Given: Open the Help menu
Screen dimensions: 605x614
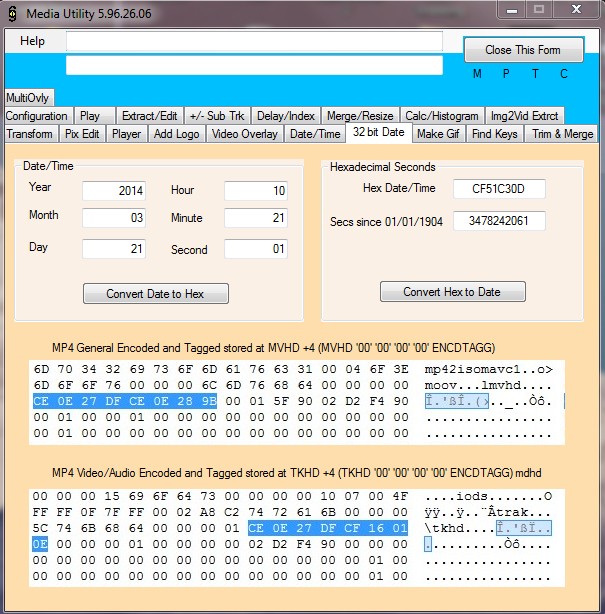Looking at the screenshot, I should [x=33, y=41].
